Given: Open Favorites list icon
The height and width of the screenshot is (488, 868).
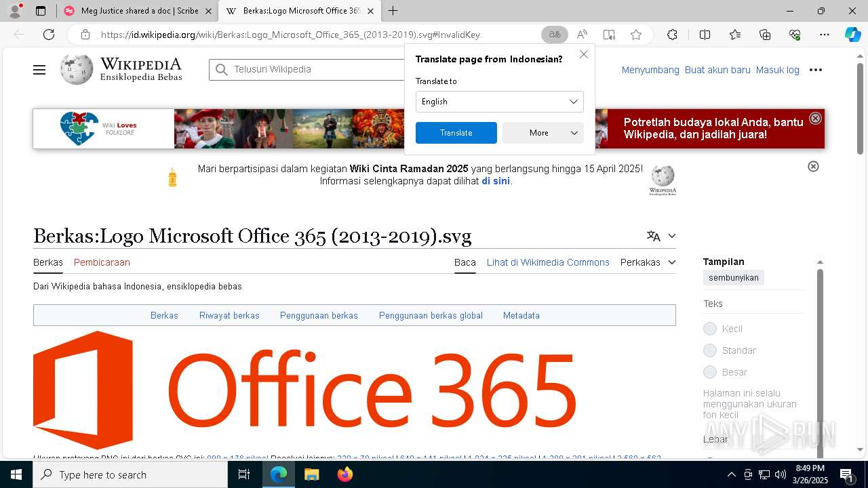Looking at the screenshot, I should click(x=735, y=35).
